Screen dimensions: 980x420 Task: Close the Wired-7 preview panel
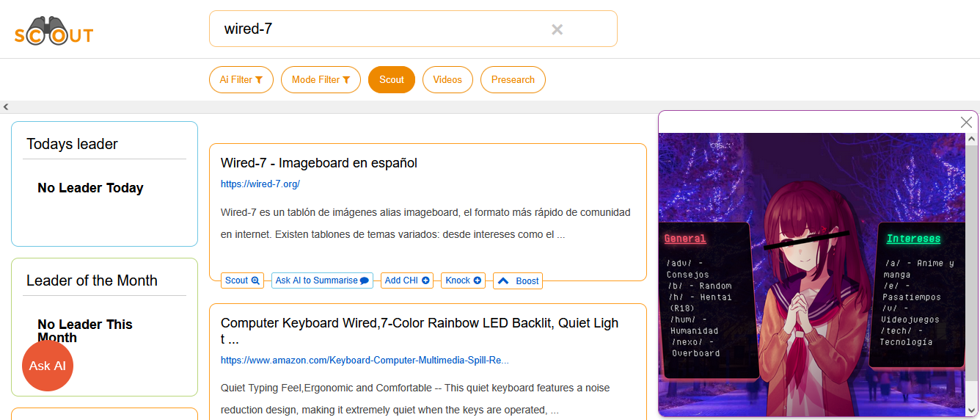pos(966,122)
